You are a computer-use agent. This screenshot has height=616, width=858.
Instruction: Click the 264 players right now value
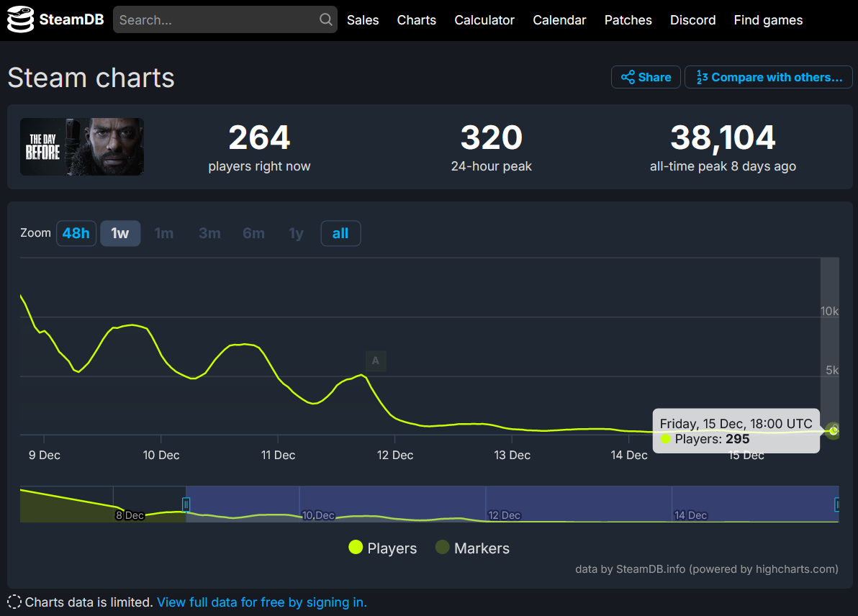point(259,137)
